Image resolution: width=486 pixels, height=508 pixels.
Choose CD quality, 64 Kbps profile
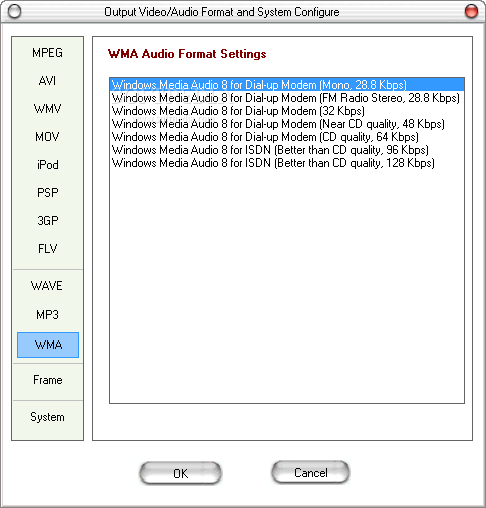point(287,137)
